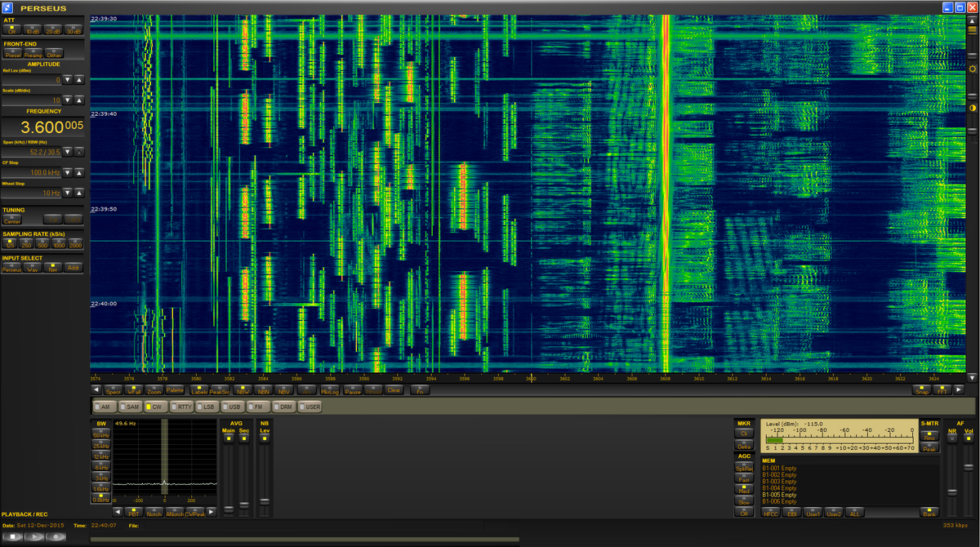Screen dimensions: 980x547
Task: Toggle the MkrLog button
Action: [x=330, y=390]
